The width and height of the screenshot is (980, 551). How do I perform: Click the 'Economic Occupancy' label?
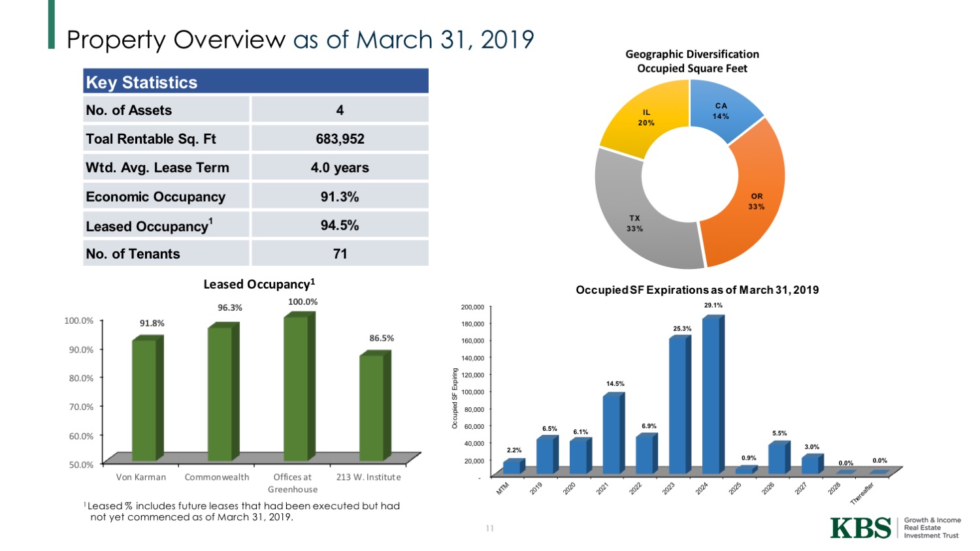[x=155, y=197]
